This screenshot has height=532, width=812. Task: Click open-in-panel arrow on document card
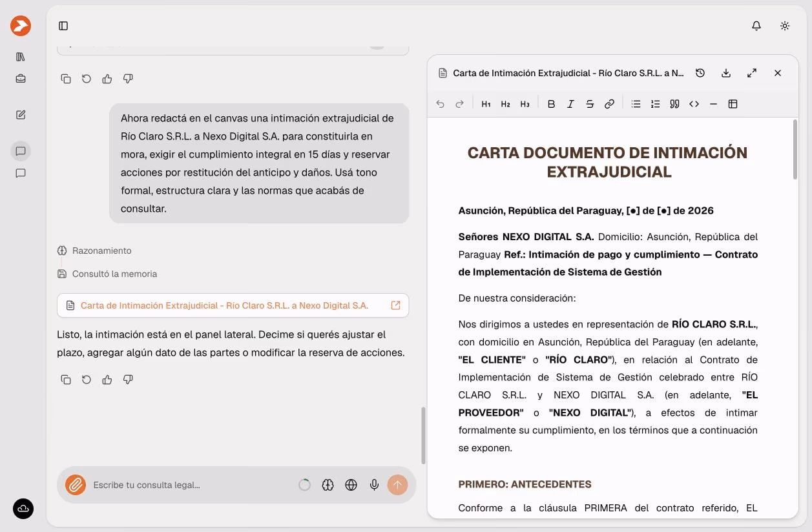pos(396,305)
